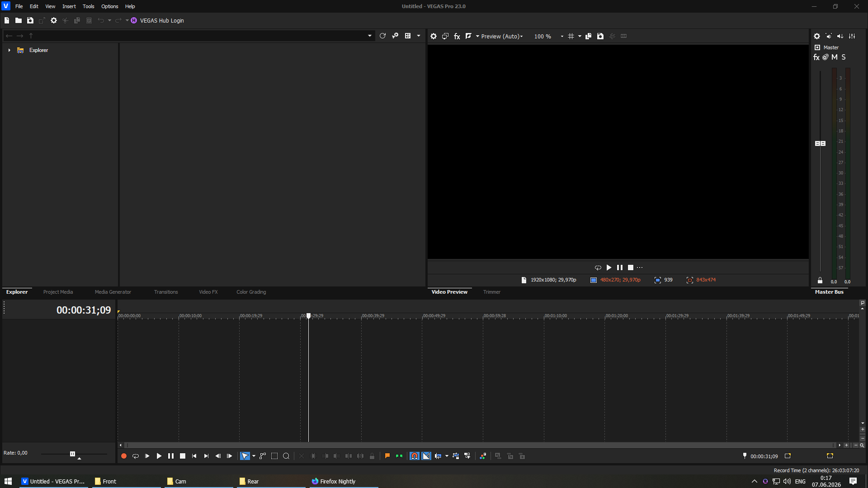The image size is (868, 488).
Task: Open Normal Edit tool dropdown arrow
Action: pos(254,456)
